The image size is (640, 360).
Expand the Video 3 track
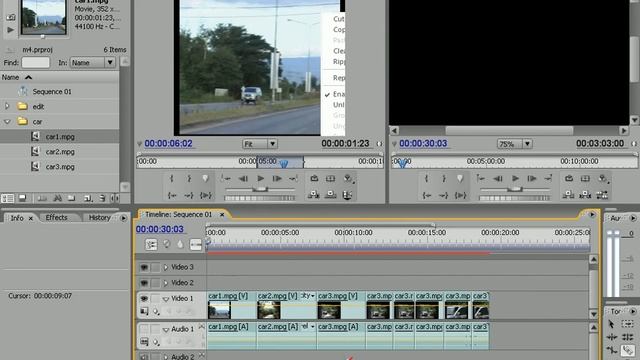165,267
